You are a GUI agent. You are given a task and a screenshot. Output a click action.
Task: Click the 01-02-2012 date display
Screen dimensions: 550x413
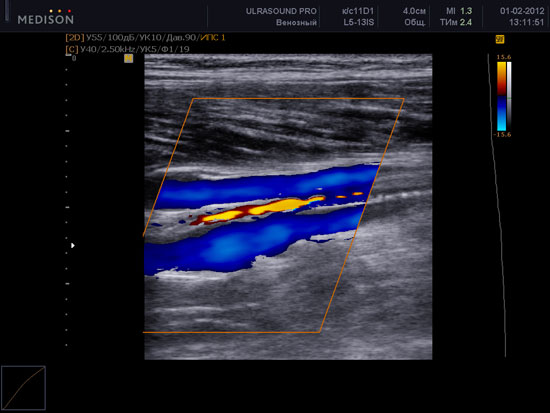[x=522, y=11]
